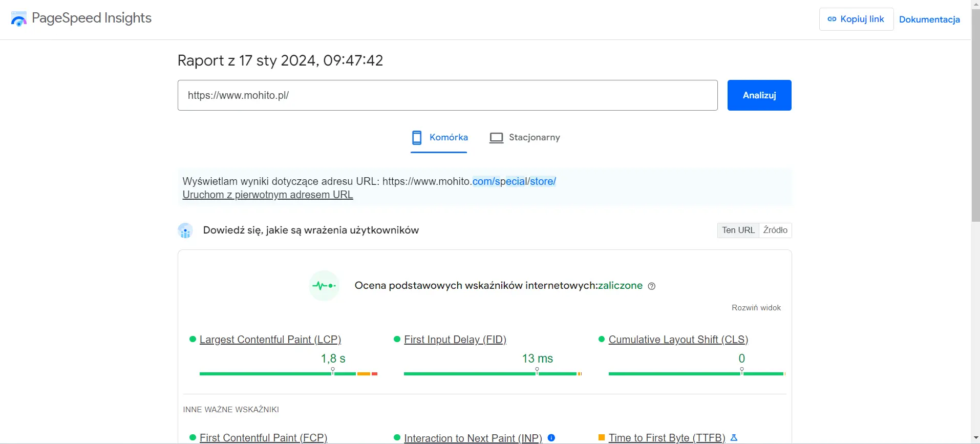Click the green dot before Largest Contentful Paint
This screenshot has height=444, width=980.
(193, 339)
